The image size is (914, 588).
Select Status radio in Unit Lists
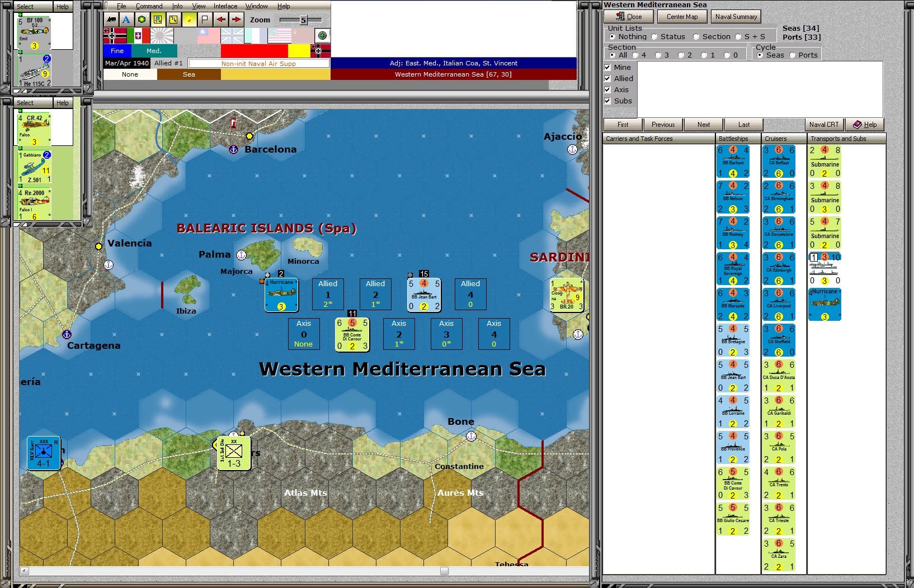(x=654, y=37)
